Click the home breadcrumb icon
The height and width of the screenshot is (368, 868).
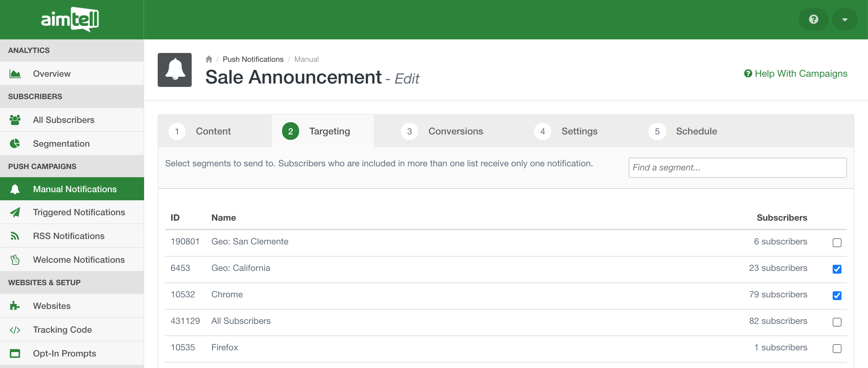coord(209,59)
